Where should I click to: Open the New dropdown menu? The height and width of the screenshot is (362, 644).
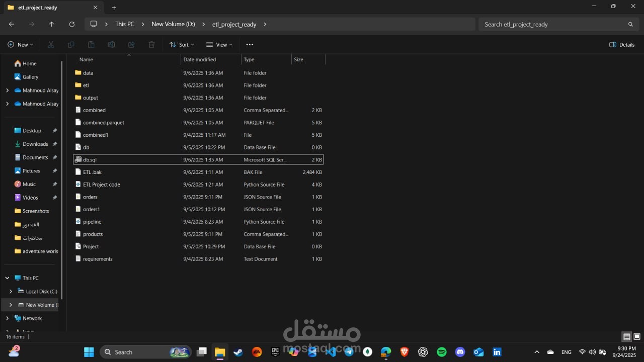pyautogui.click(x=20, y=45)
